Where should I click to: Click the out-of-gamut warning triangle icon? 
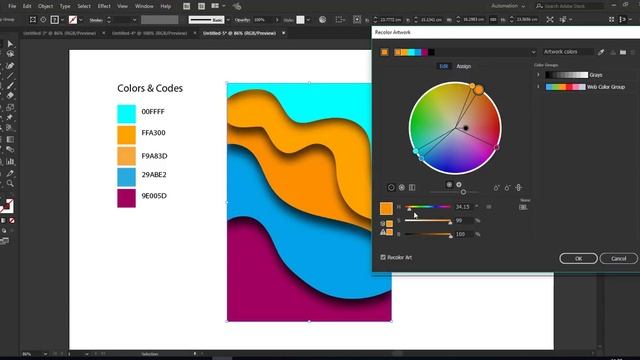coord(383,232)
